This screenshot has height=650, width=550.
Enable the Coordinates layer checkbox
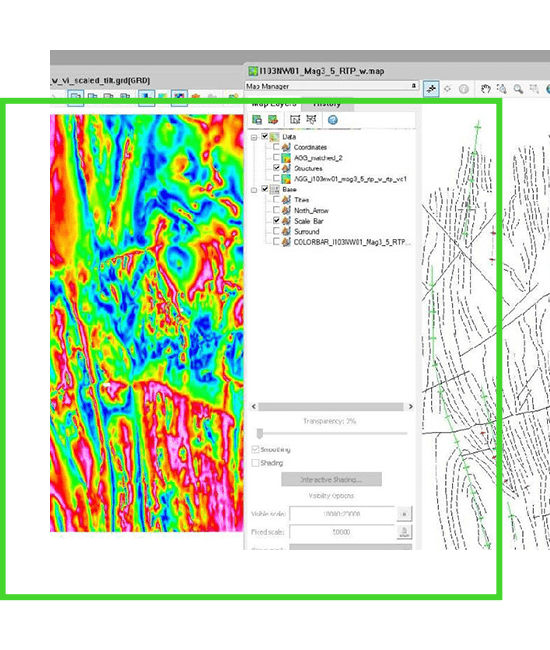(276, 147)
